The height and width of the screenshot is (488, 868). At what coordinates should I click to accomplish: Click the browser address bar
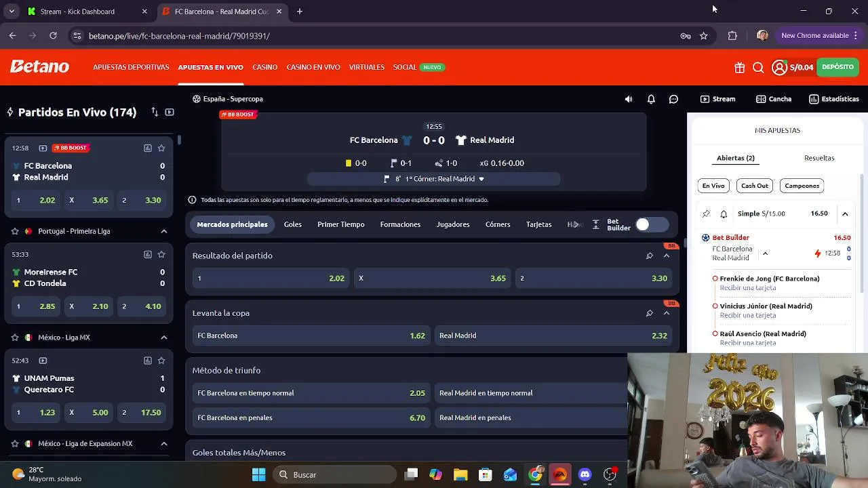380,36
